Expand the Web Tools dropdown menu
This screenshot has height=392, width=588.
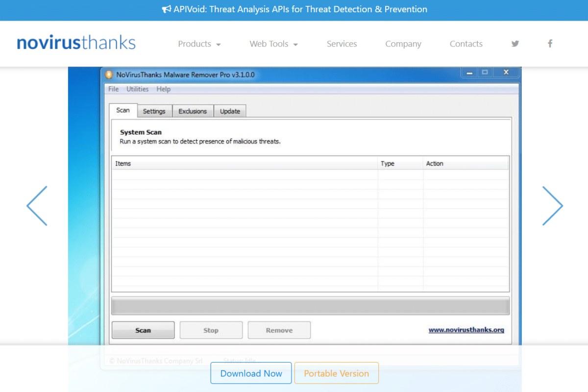[x=273, y=44]
